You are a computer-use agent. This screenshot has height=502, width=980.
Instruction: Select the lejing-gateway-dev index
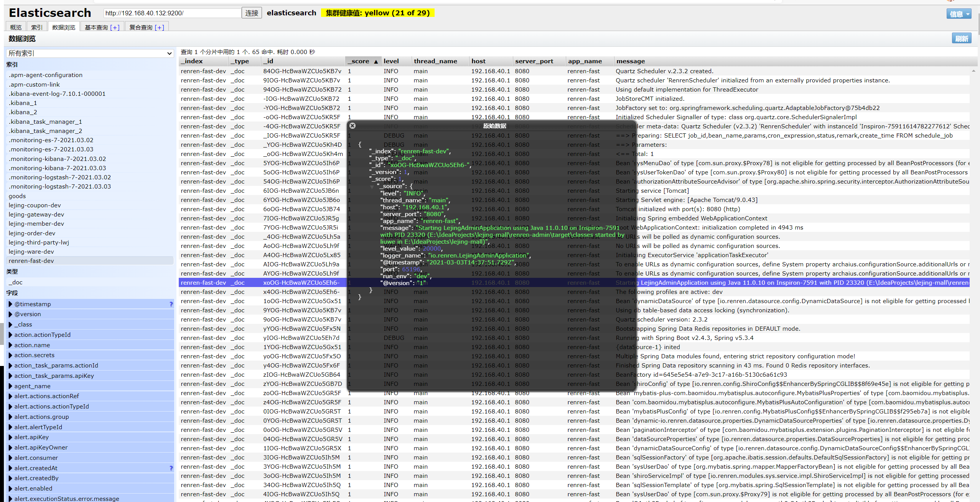click(90, 214)
